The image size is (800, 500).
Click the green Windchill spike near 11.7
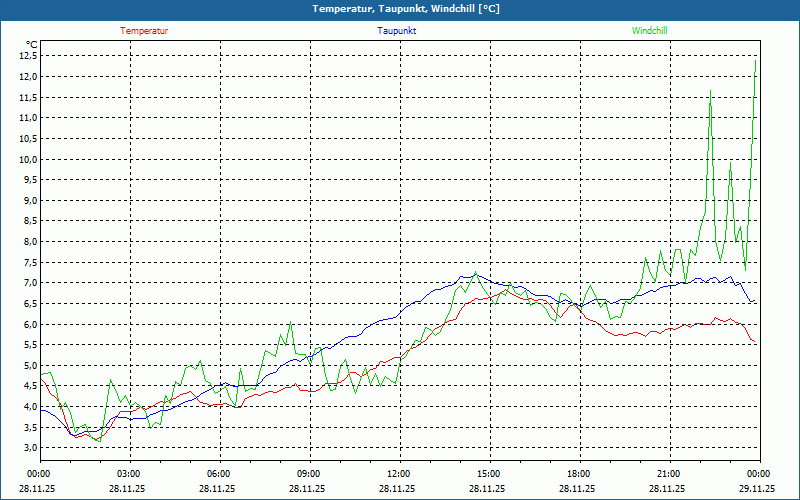coord(710,91)
